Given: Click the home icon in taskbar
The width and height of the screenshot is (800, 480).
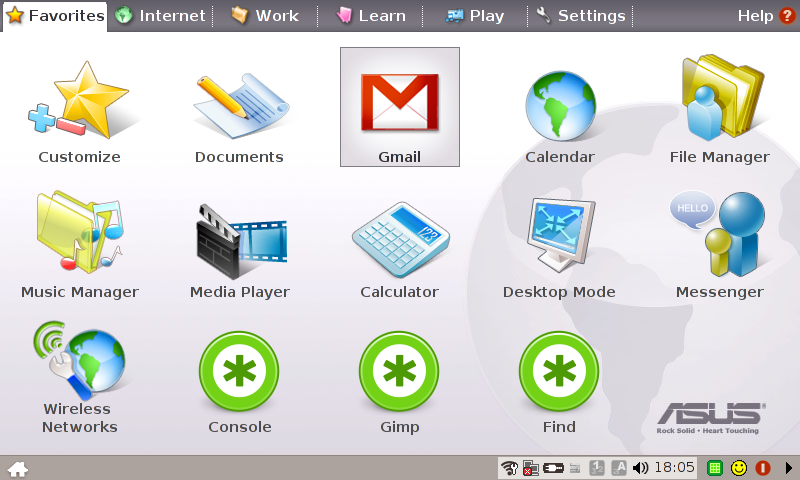Looking at the screenshot, I should point(18,469).
